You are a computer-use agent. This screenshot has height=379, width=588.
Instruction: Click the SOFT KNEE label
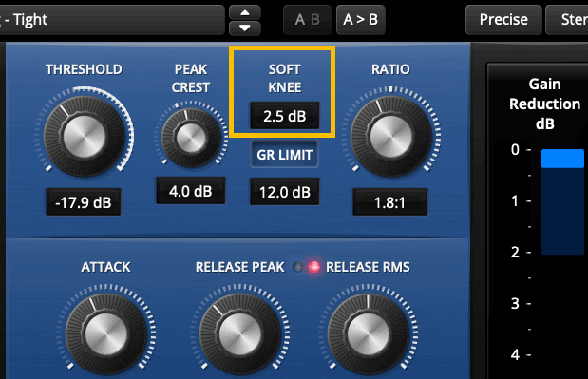tap(285, 78)
